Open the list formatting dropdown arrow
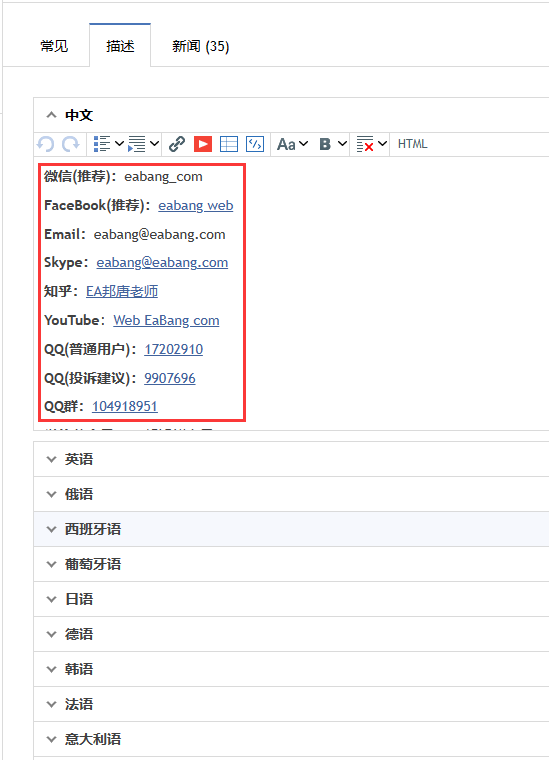This screenshot has height=760, width=549. (x=119, y=144)
